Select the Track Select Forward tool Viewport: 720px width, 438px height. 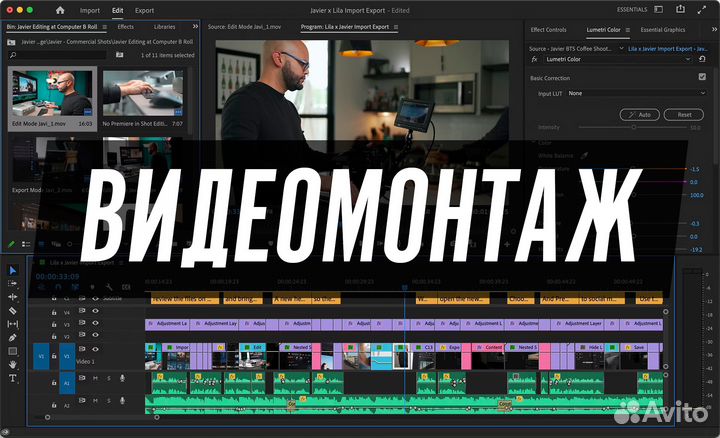pyautogui.click(x=12, y=283)
